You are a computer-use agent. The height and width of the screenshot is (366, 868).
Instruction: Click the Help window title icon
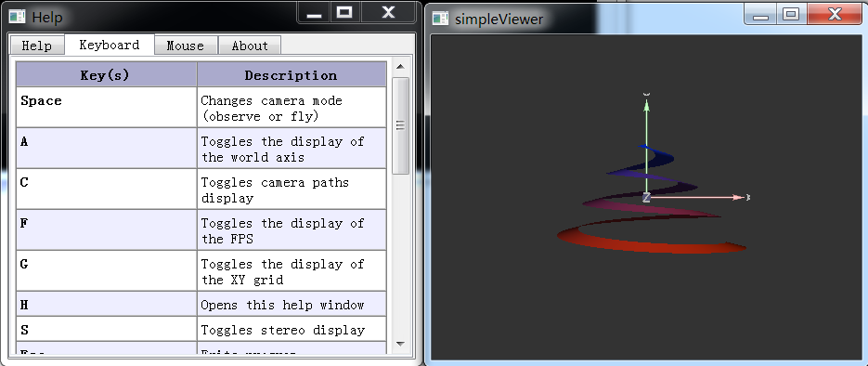[18, 17]
